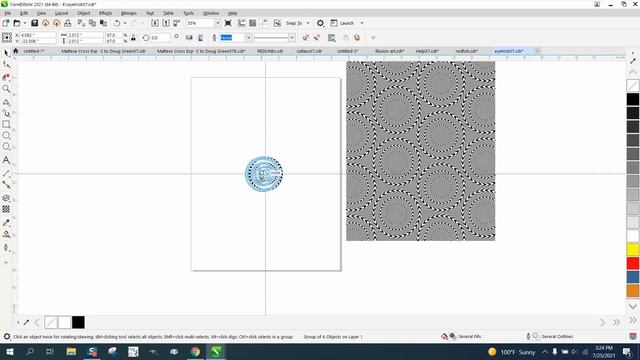This screenshot has width=640, height=360.
Task: Open the Window menu
Action: (211, 13)
